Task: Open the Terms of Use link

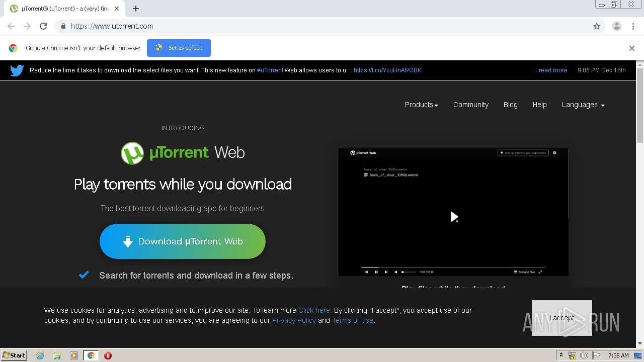Action: coord(353,320)
